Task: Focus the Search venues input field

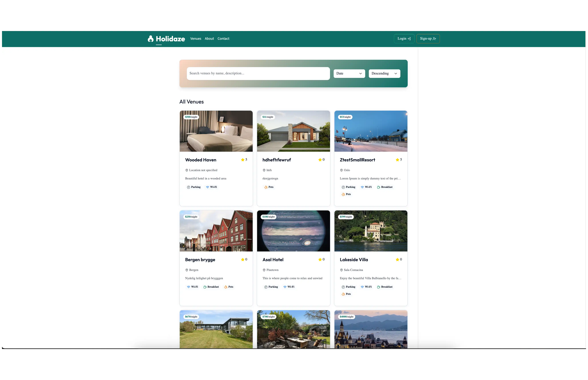Action: pos(258,73)
